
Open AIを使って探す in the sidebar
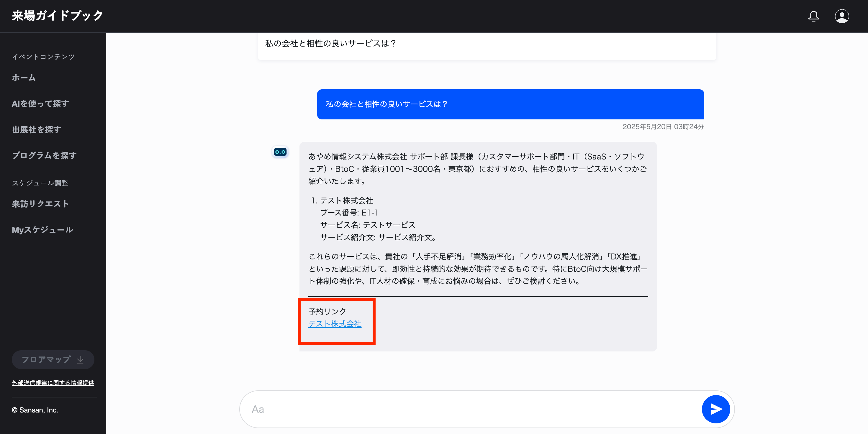pyautogui.click(x=40, y=103)
